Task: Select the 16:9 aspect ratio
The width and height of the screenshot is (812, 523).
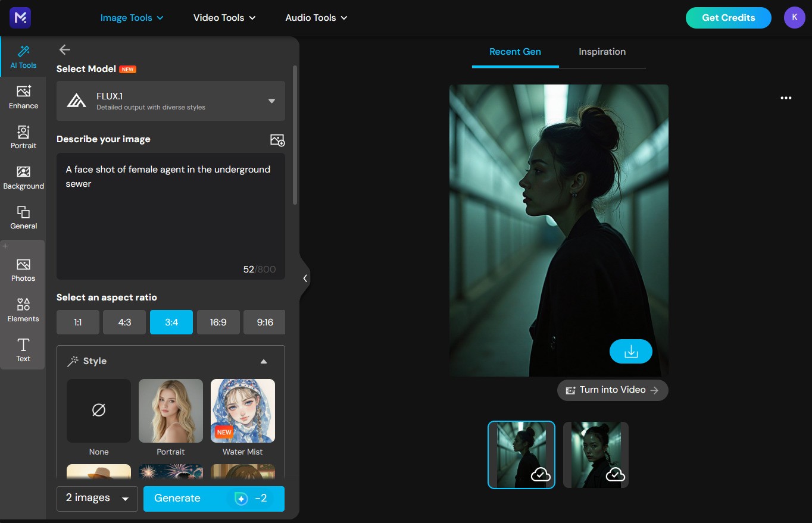Action: click(x=218, y=322)
